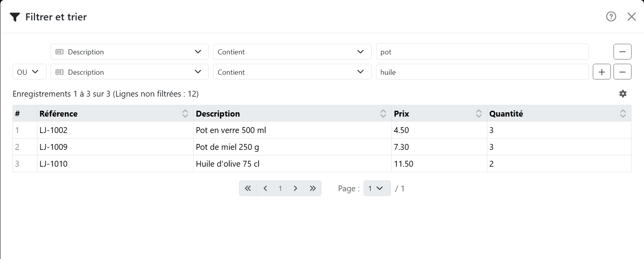Viewport: 644px width, 259px height.
Task: Select price cell 11.50
Action: click(x=439, y=164)
